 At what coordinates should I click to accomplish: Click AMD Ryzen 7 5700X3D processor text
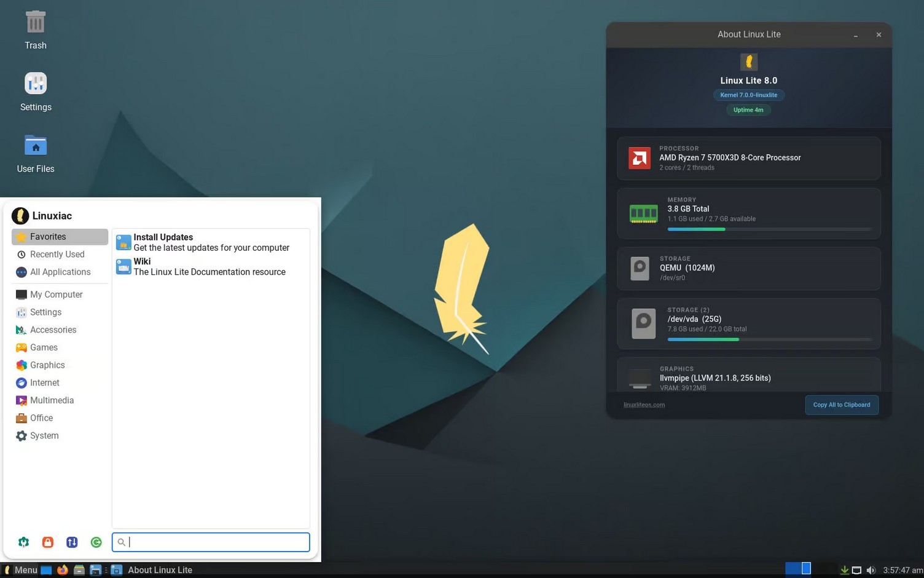[730, 157]
